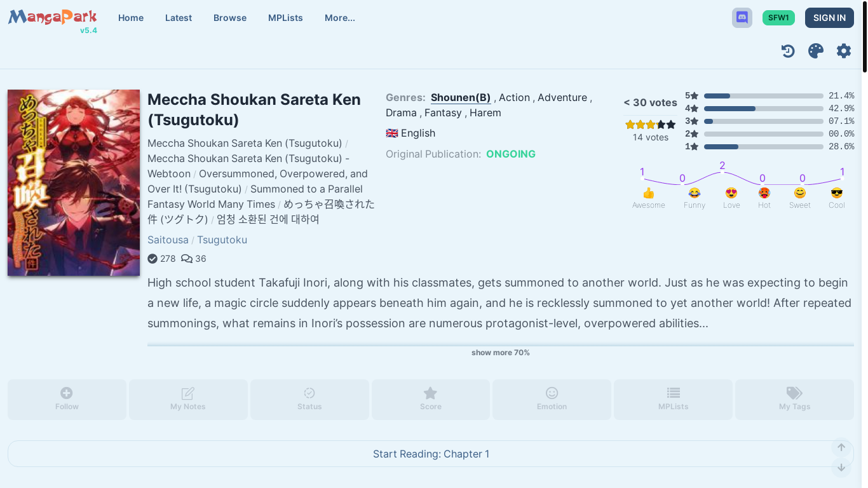Open reading history clock icon
This screenshot has height=488, width=868.
click(788, 51)
